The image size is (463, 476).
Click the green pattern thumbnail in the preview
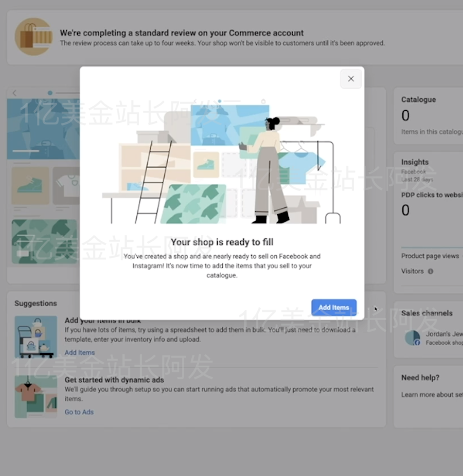click(44, 241)
